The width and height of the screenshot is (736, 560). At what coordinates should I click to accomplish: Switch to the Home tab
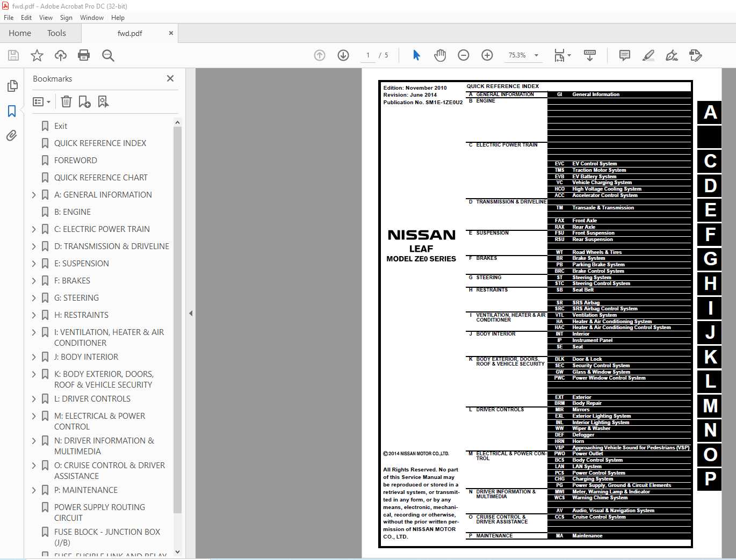point(20,33)
